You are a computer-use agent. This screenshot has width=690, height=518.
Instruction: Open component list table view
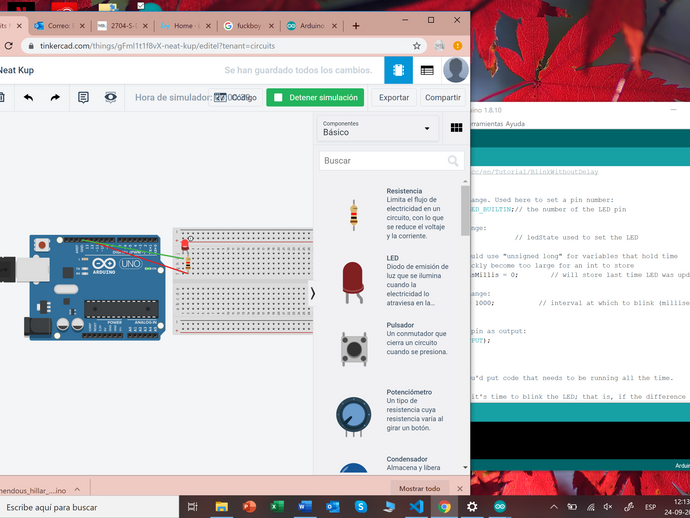[x=427, y=70]
